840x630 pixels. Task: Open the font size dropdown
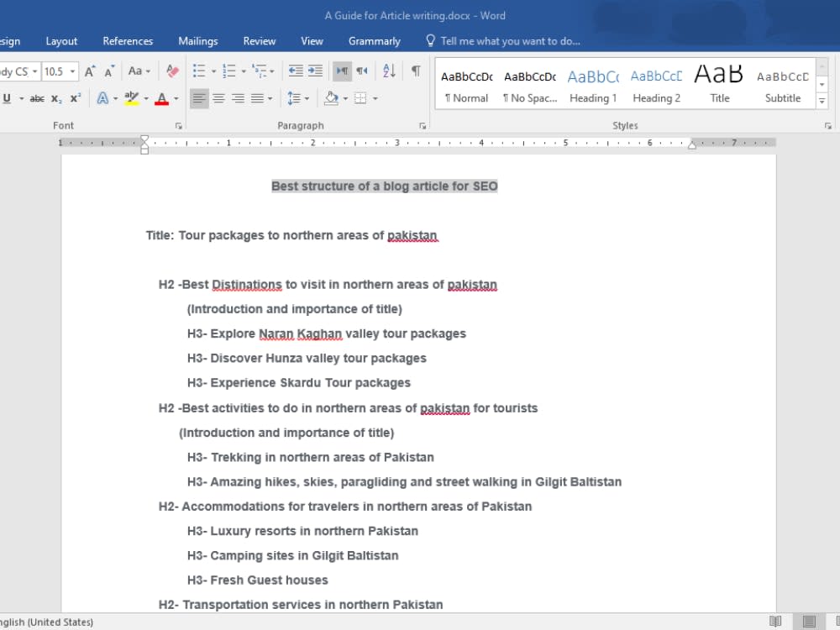(x=72, y=71)
